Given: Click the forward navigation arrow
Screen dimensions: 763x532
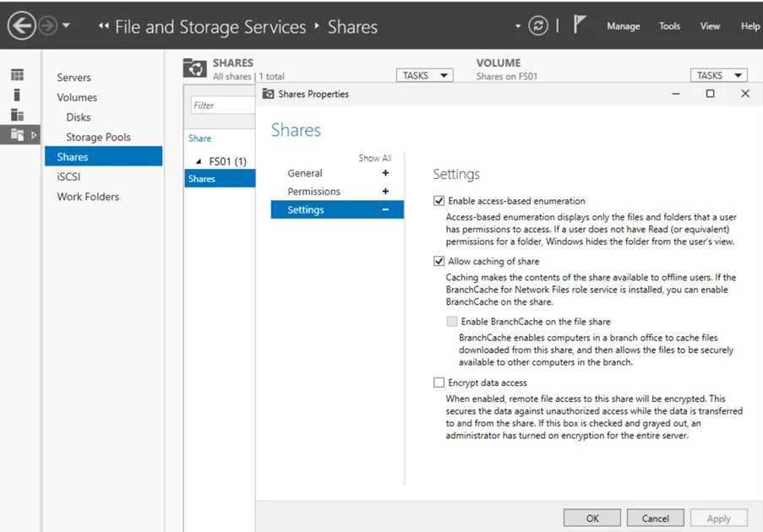Looking at the screenshot, I should pyautogui.click(x=47, y=26).
